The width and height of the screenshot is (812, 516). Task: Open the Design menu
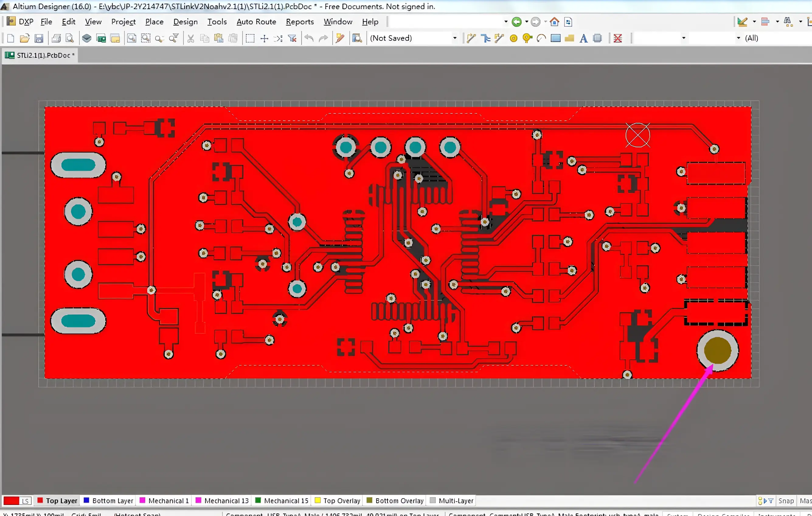(185, 22)
